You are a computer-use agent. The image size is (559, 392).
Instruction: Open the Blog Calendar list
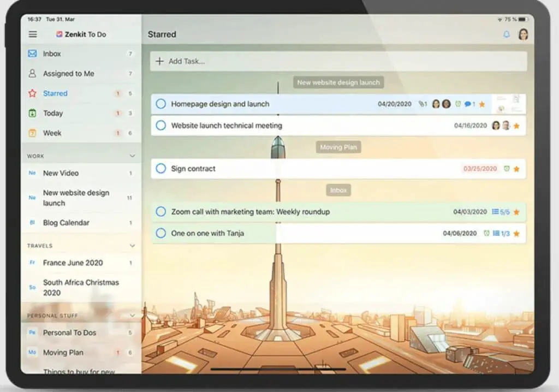(66, 223)
